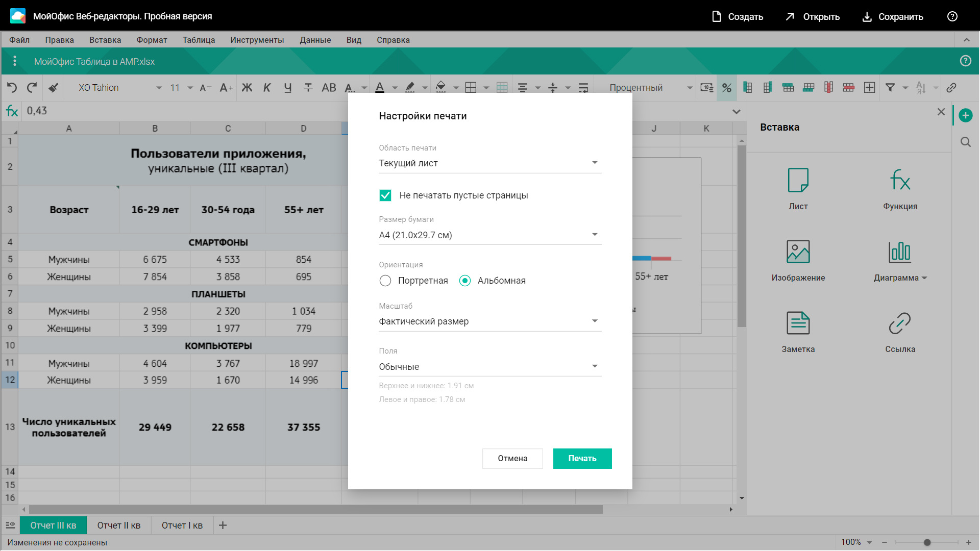The height and width of the screenshot is (551, 980).
Task: Add a new sheet with plus icon
Action: point(223,525)
